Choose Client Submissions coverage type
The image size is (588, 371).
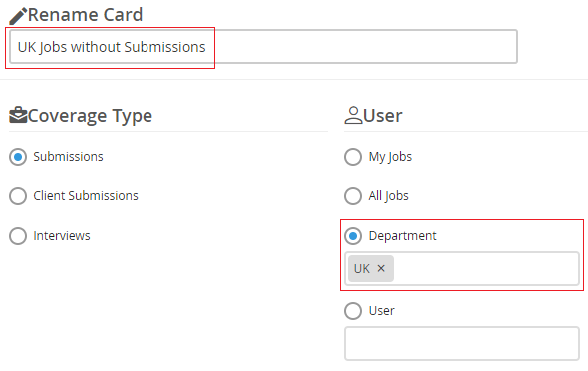click(x=18, y=196)
